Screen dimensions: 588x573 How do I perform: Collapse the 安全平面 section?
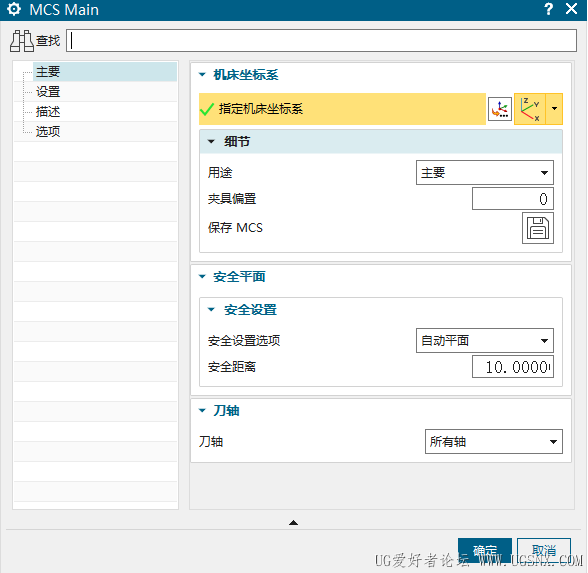tap(202, 277)
